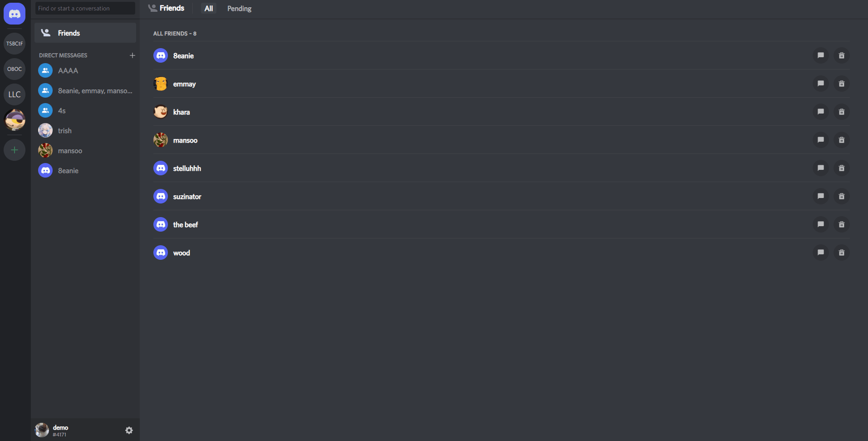This screenshot has height=441, width=868.
Task: Open mansoo's friend entry in list
Action: [501, 140]
